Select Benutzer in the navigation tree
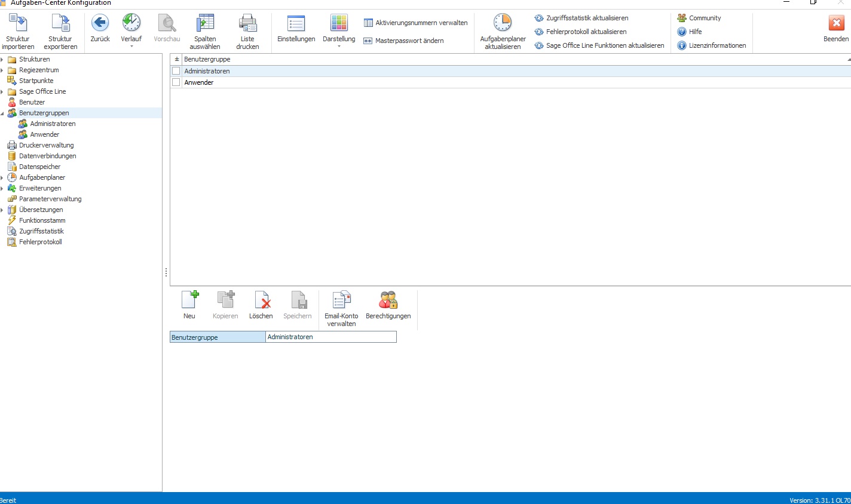The height and width of the screenshot is (504, 851). pyautogui.click(x=32, y=102)
